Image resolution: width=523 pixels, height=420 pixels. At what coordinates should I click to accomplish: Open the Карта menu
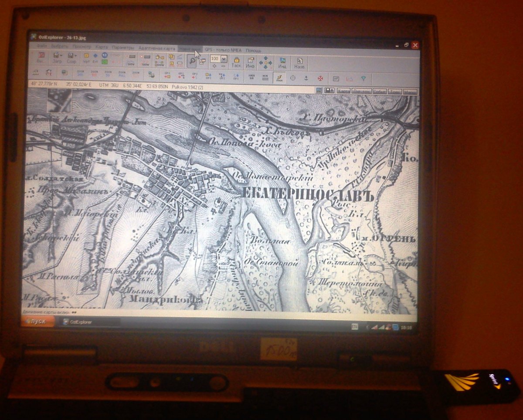102,47
